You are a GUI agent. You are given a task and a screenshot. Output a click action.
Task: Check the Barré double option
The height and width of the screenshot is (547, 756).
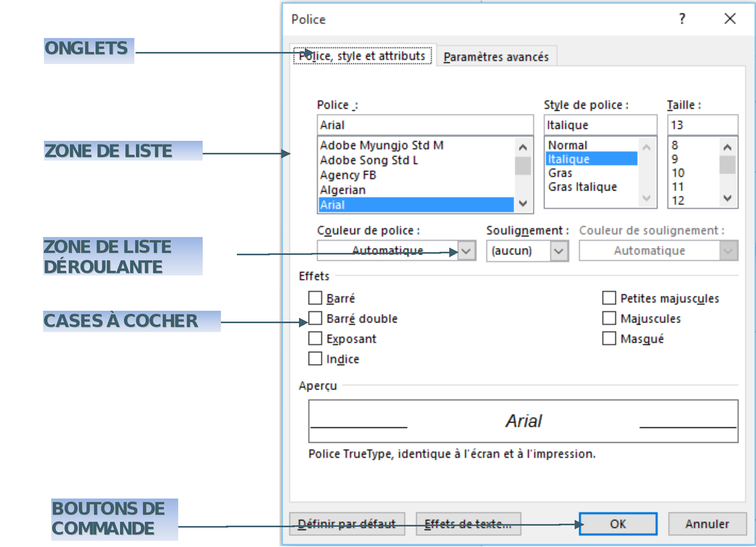point(315,318)
